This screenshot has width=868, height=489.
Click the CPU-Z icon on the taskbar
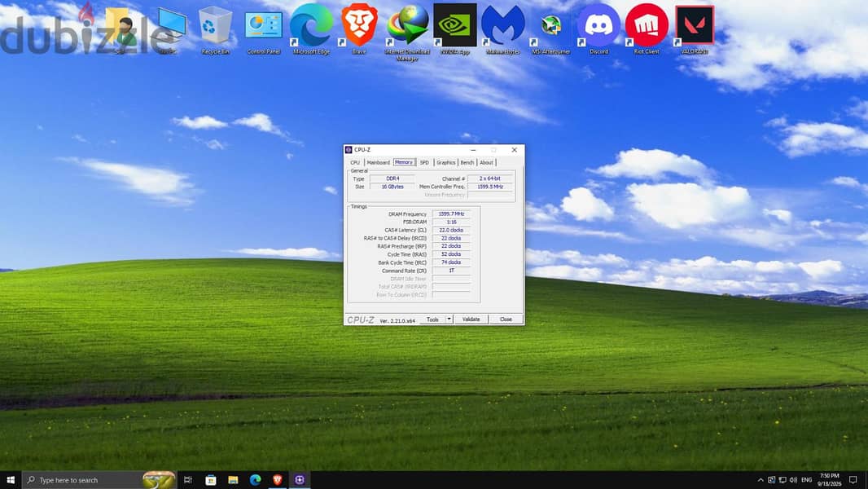[300, 479]
